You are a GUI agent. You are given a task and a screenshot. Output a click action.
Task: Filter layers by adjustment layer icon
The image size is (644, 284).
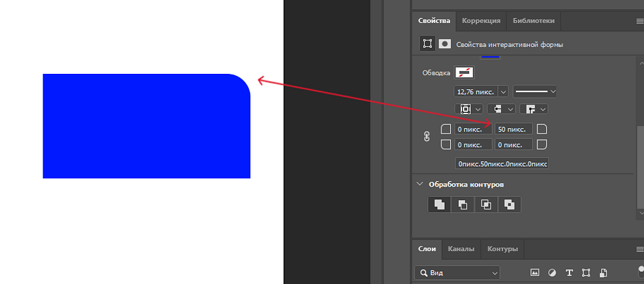(x=552, y=273)
